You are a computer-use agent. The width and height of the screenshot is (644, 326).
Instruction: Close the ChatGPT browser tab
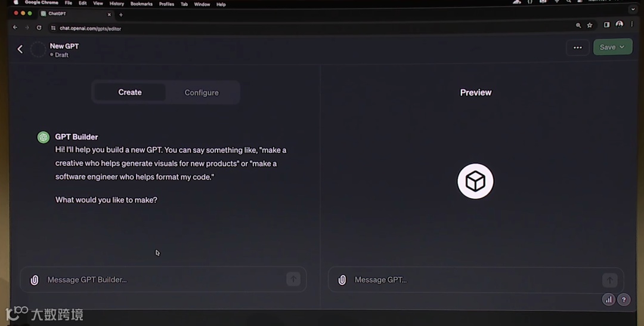pos(109,14)
